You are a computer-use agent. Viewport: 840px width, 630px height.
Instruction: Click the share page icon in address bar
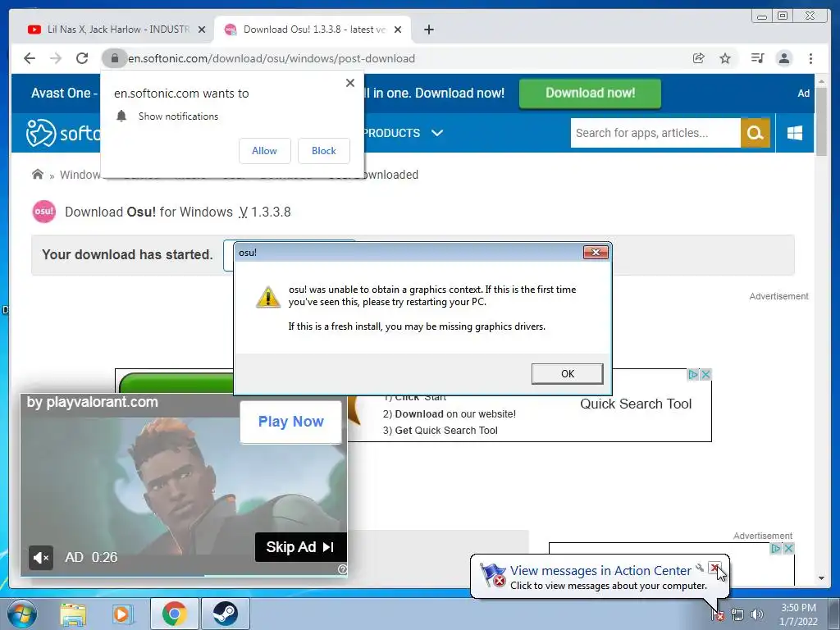699,58
